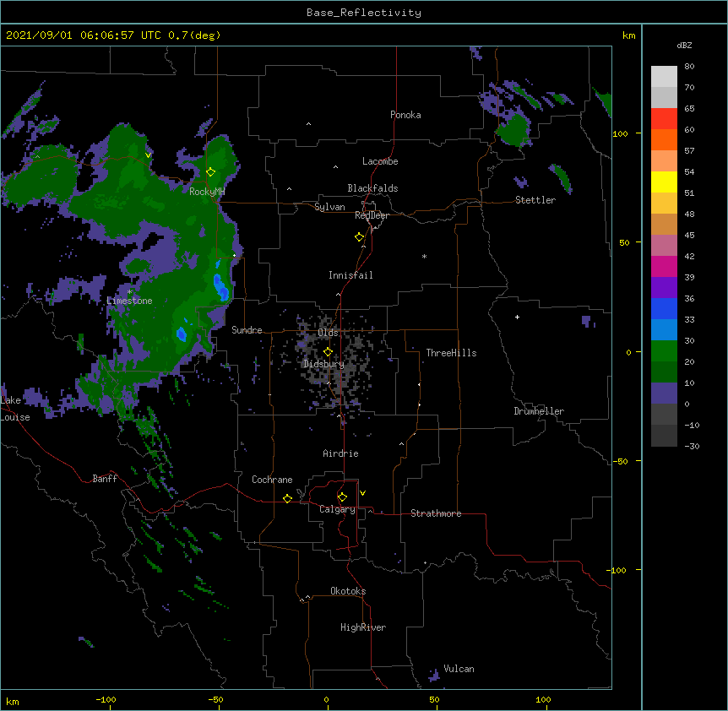Click the Ponoka city label
This screenshot has height=711, width=728.
coord(405,115)
